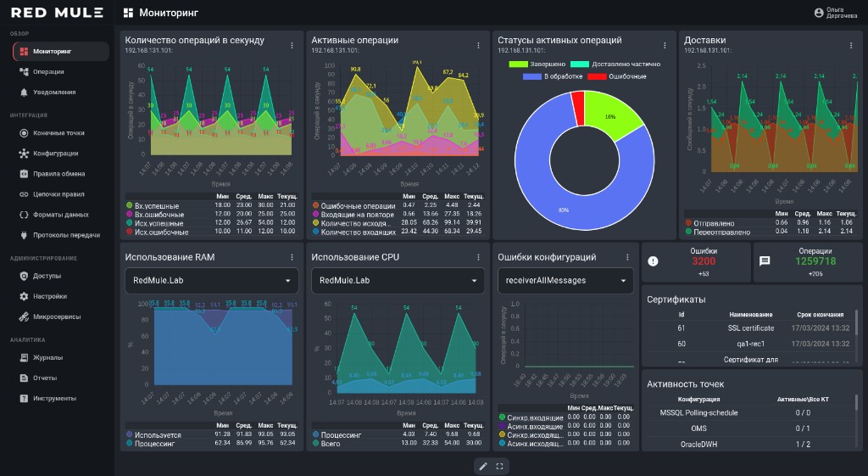868x476 pixels.
Task: Click Срок окончания column header
Action: [820, 314]
